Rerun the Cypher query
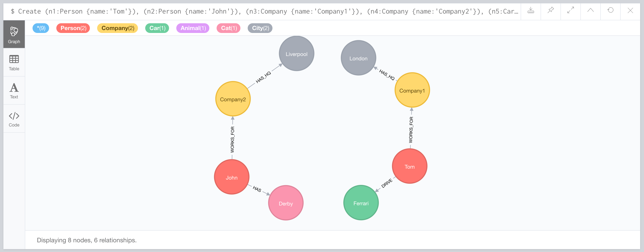This screenshot has height=252, width=644. point(610,10)
